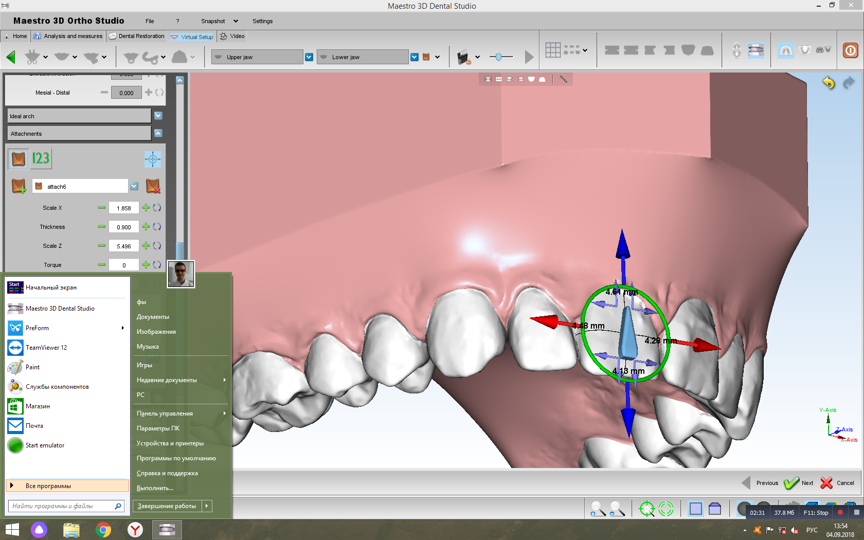Increase Scale X with green plus
Image resolution: width=864 pixels, height=540 pixels.
click(x=146, y=208)
